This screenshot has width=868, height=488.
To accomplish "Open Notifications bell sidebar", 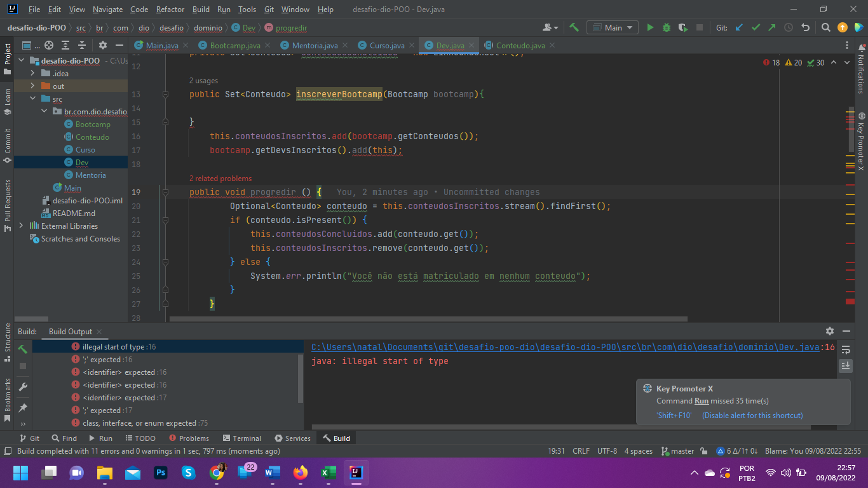I will tap(861, 70).
